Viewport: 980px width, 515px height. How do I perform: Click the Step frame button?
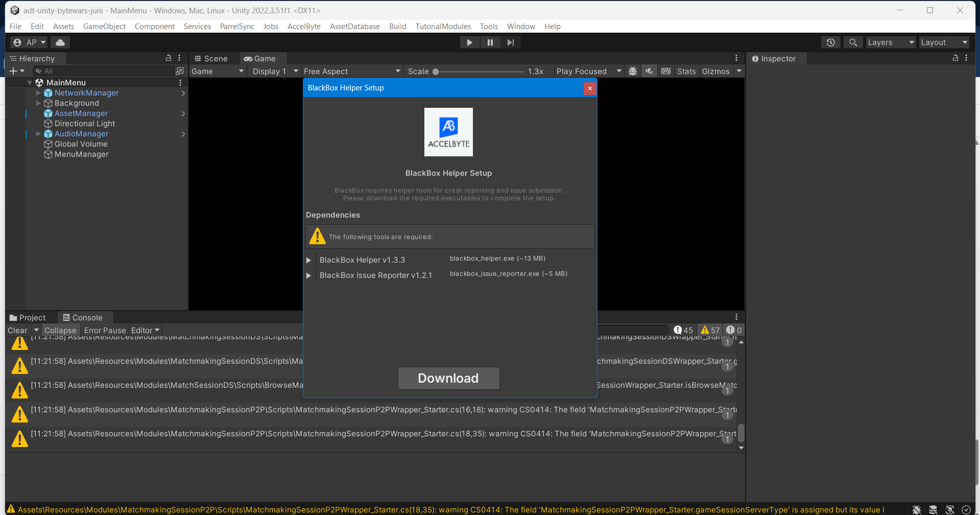(510, 42)
